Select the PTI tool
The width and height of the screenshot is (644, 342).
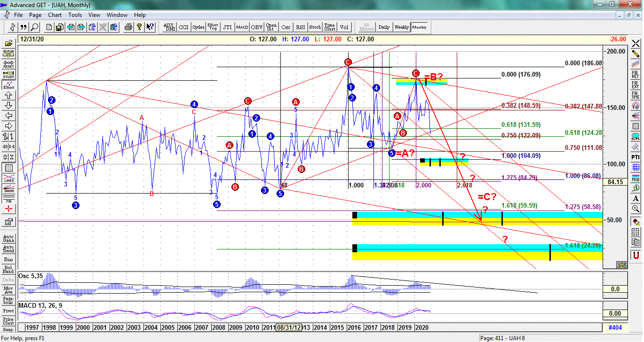click(636, 157)
